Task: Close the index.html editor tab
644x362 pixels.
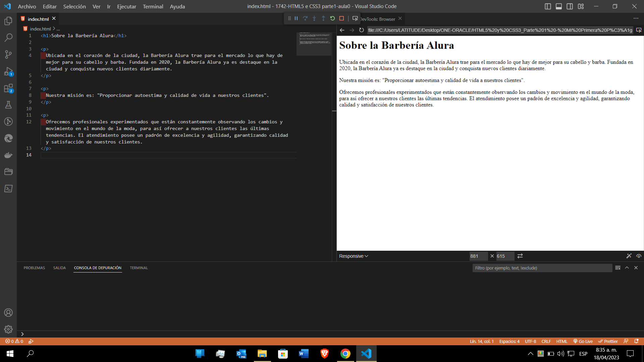Action: (54, 19)
